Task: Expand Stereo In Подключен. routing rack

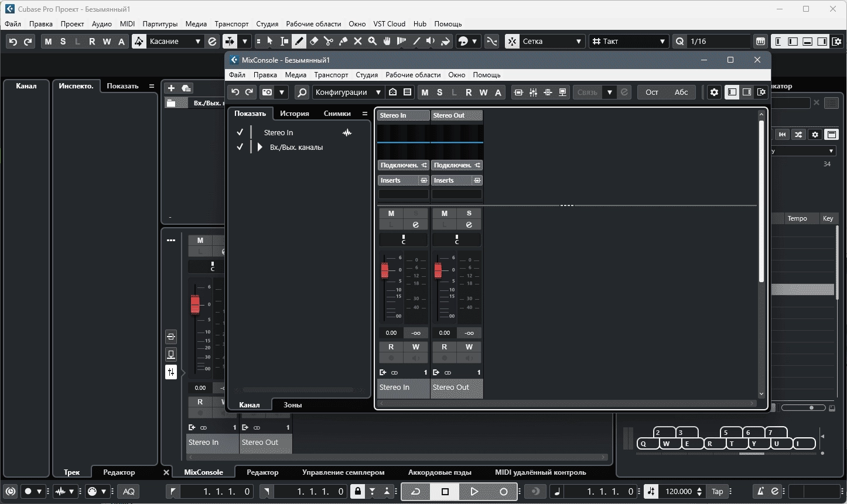Action: click(404, 165)
